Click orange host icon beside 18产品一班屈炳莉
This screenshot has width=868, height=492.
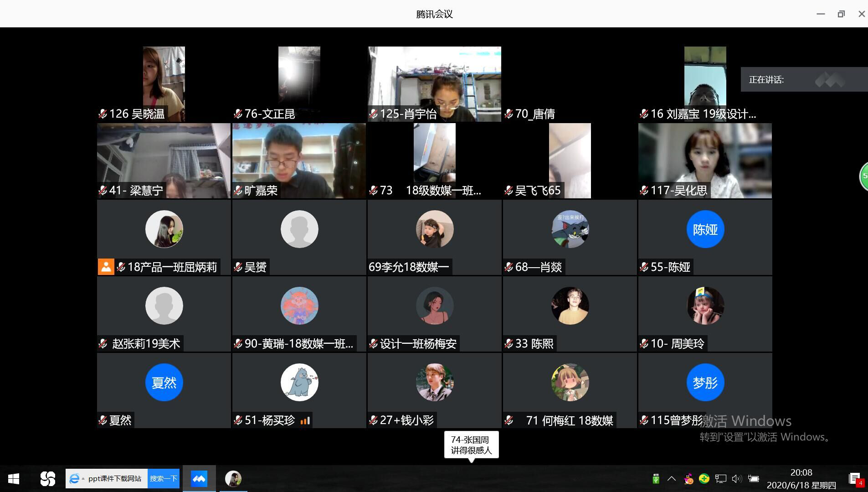pos(106,267)
